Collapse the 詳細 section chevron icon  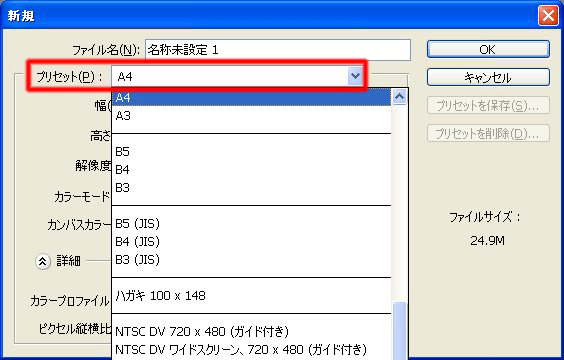42,261
